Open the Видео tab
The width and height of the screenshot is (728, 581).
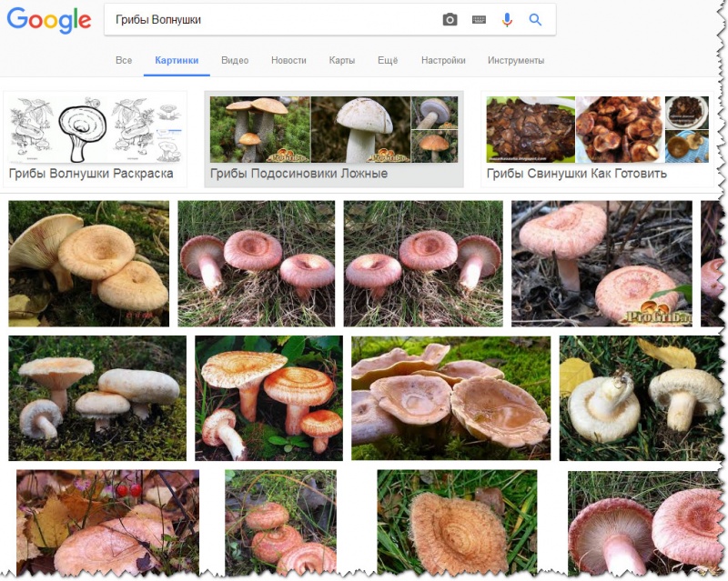pyautogui.click(x=235, y=60)
